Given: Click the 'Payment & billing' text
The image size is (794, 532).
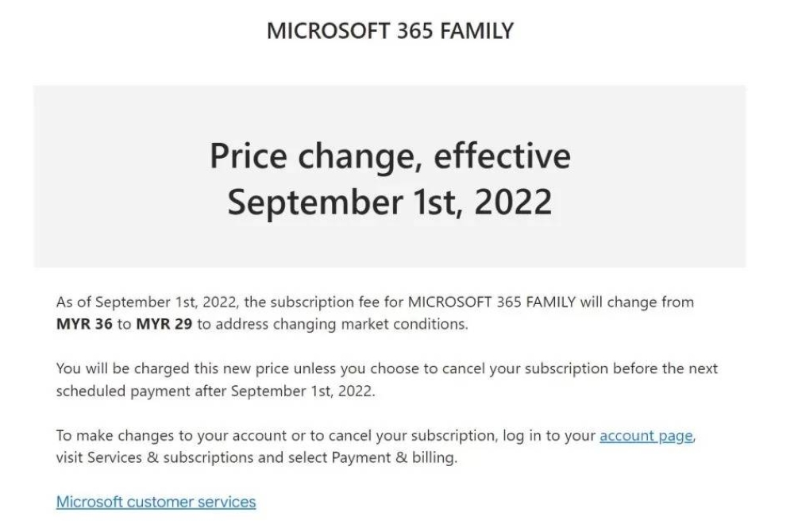Looking at the screenshot, I should [x=394, y=457].
